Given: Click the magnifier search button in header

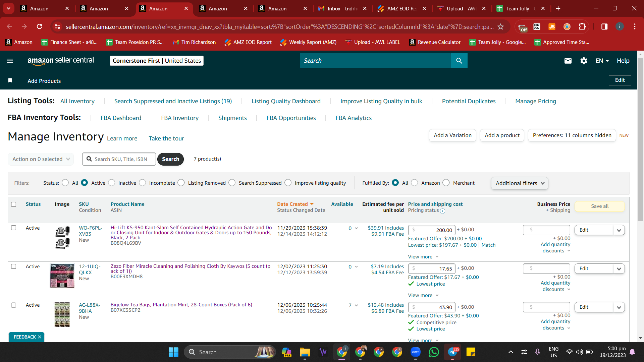Looking at the screenshot, I should (459, 61).
